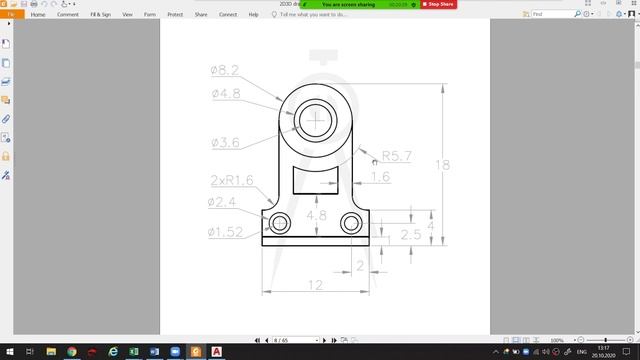Viewport: 640px width, 360px height.
Task: Go to the next page
Action: (324, 340)
